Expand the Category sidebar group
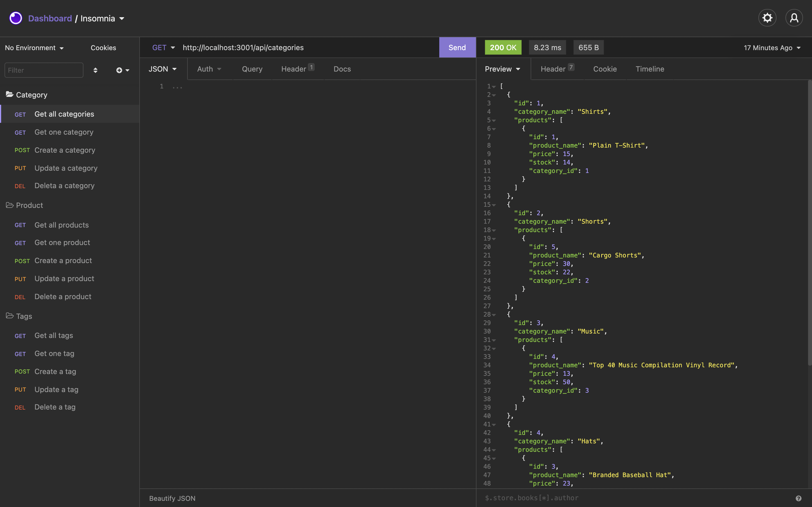The height and width of the screenshot is (507, 812). click(32, 95)
